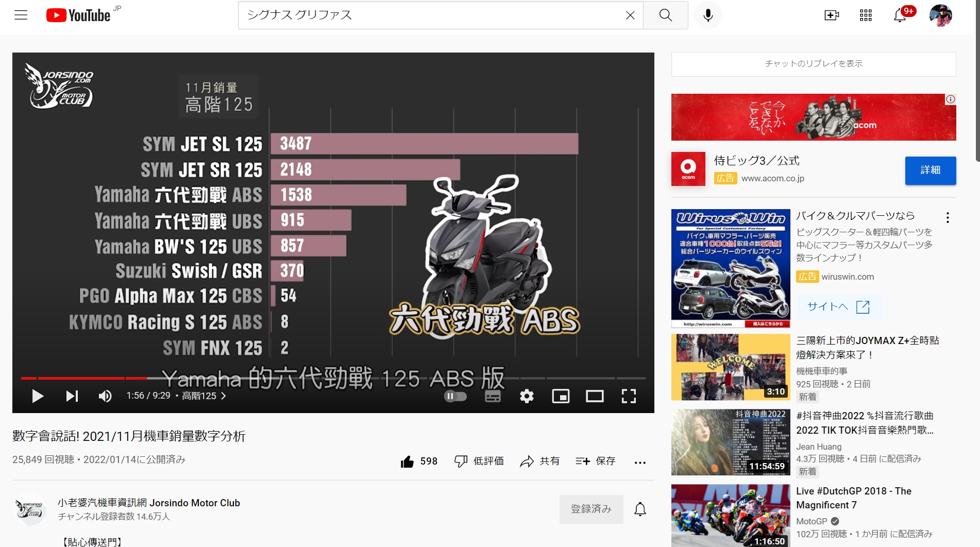This screenshot has width=980, height=547.
Task: Seek on the video progress bar
Action: pyautogui.click(x=333, y=378)
